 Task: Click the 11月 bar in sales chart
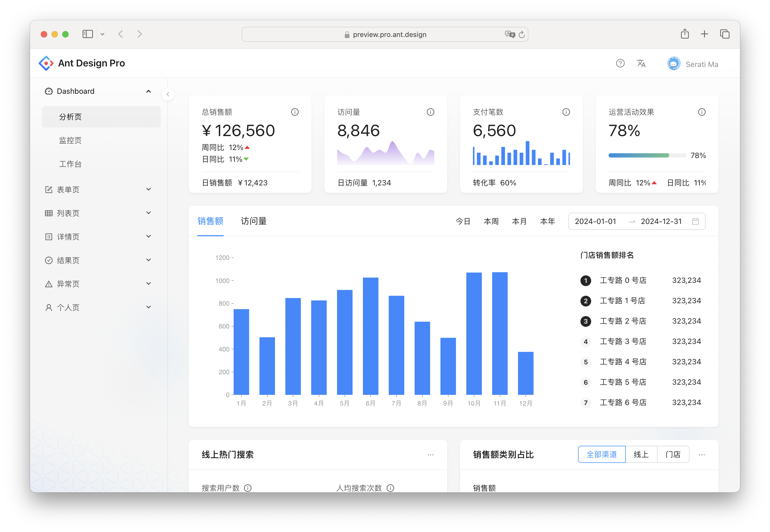click(x=499, y=334)
